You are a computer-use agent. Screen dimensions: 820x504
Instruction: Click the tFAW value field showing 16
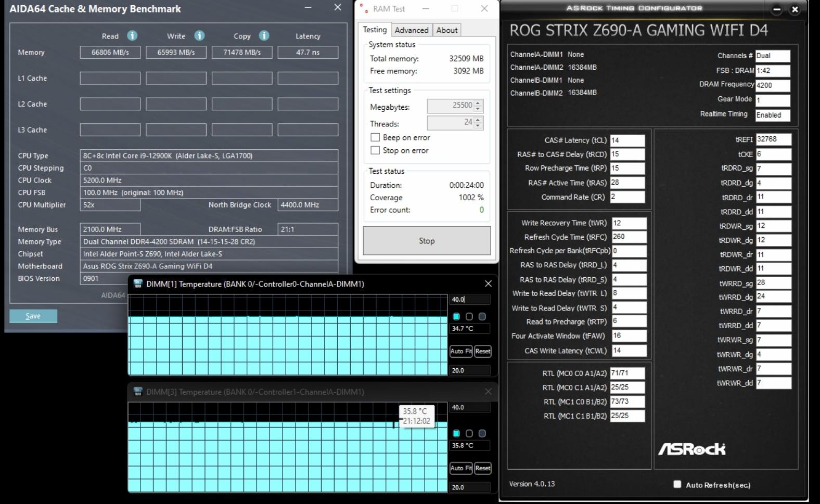(629, 336)
